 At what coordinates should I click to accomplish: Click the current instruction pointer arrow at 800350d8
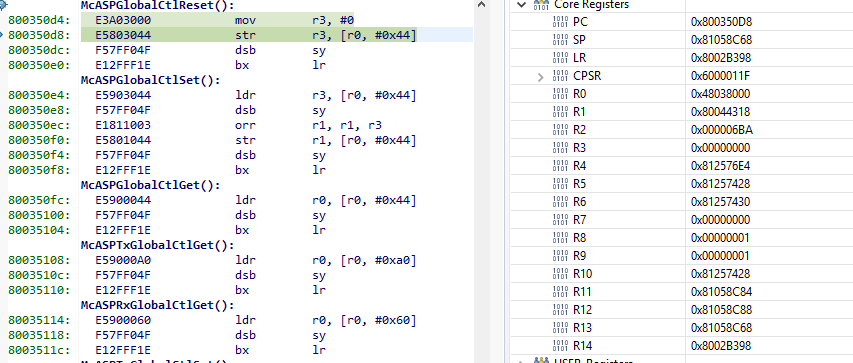point(2,35)
